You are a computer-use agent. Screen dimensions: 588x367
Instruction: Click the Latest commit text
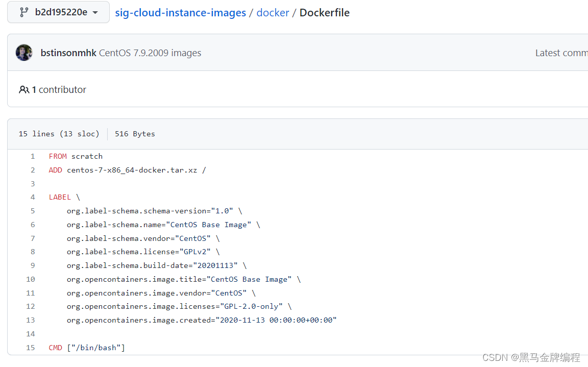point(561,53)
